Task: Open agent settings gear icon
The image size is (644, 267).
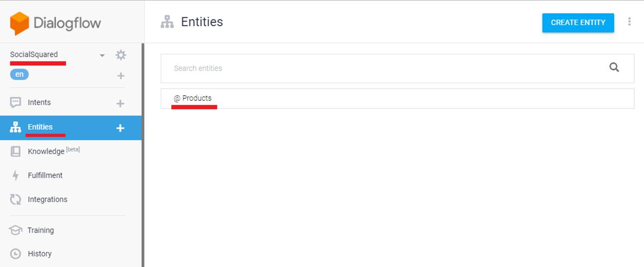Action: [x=121, y=55]
